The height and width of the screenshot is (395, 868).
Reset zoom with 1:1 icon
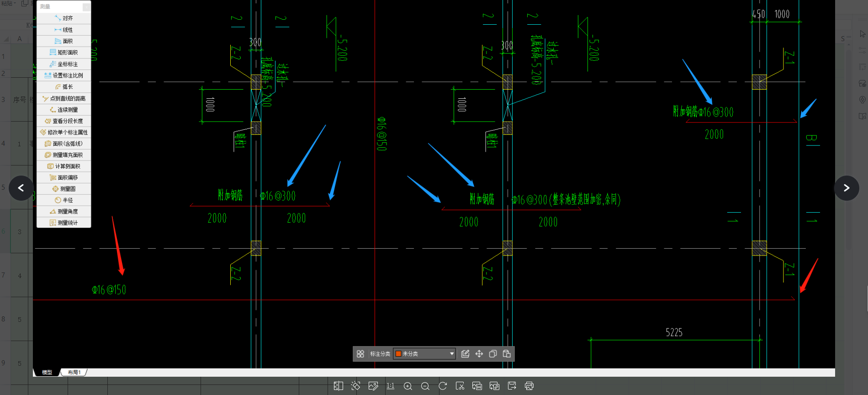pyautogui.click(x=391, y=386)
